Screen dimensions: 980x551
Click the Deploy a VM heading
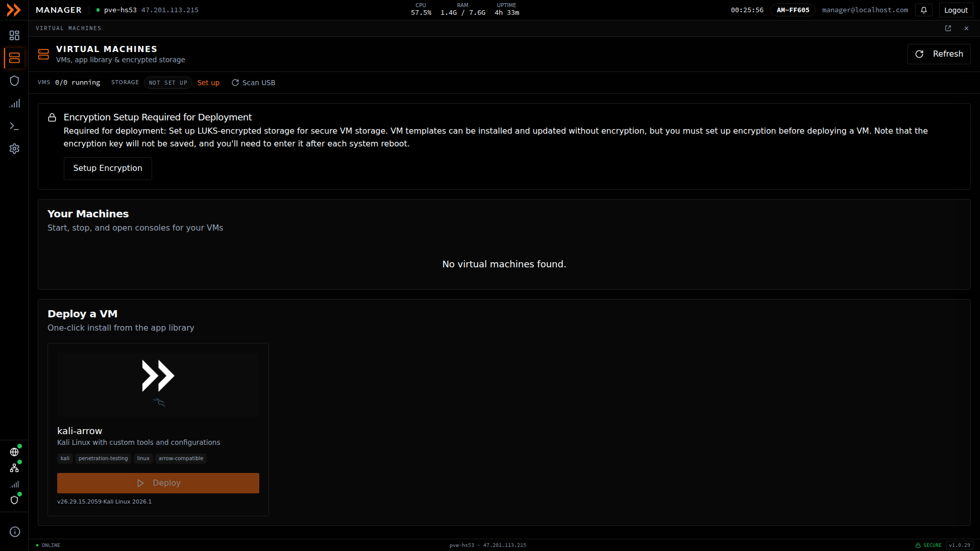pyautogui.click(x=83, y=314)
